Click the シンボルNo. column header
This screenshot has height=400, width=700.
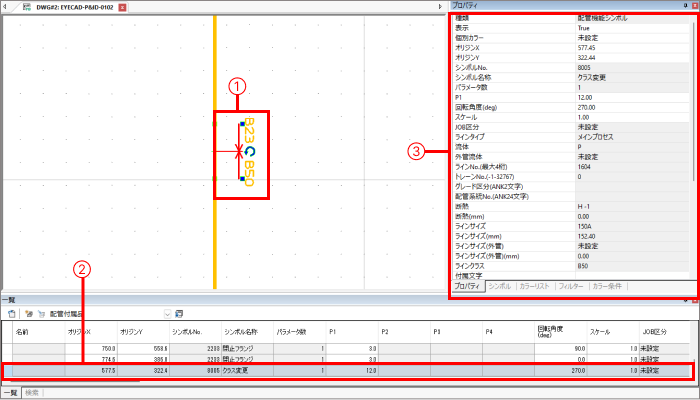[188, 331]
